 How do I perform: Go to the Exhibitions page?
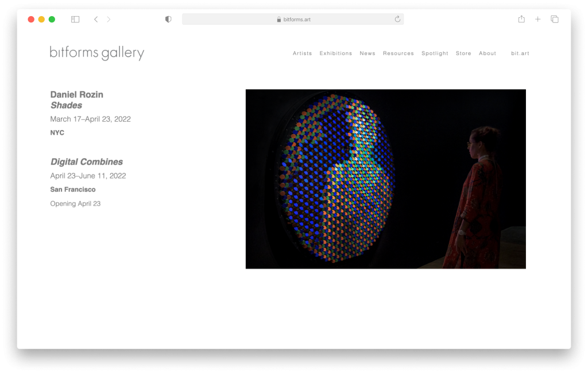[336, 53]
